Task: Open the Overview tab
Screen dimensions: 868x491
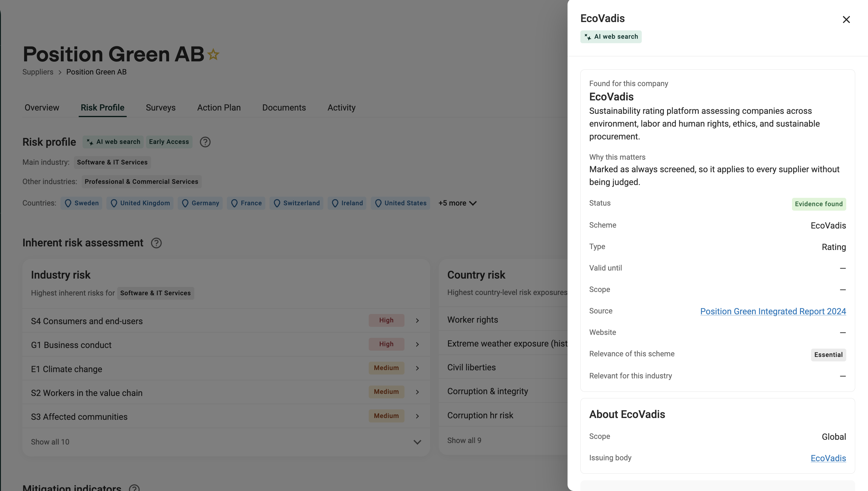Action: tap(42, 108)
